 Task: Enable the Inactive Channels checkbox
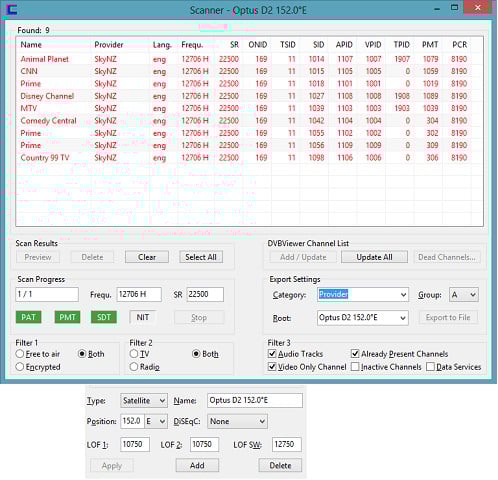click(355, 367)
